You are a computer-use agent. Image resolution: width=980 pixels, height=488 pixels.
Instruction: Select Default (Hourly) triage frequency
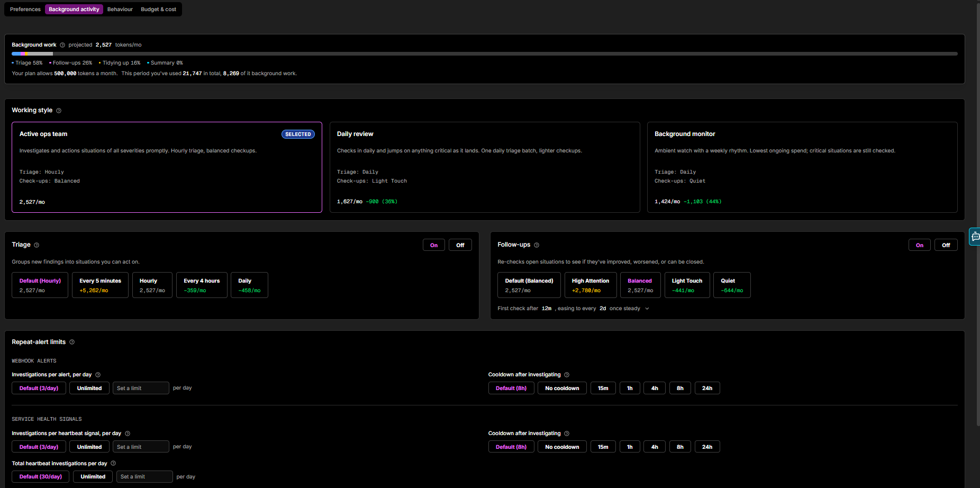[40, 285]
